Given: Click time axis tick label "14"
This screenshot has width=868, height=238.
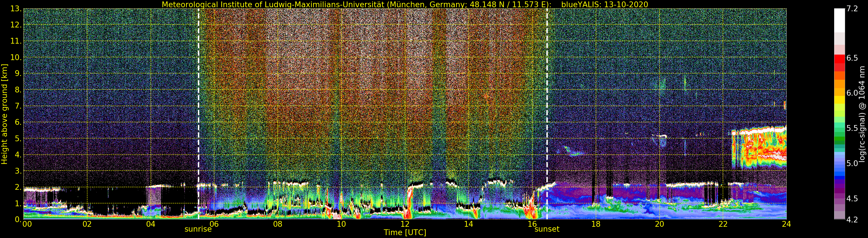Looking at the screenshot, I should click(469, 224).
